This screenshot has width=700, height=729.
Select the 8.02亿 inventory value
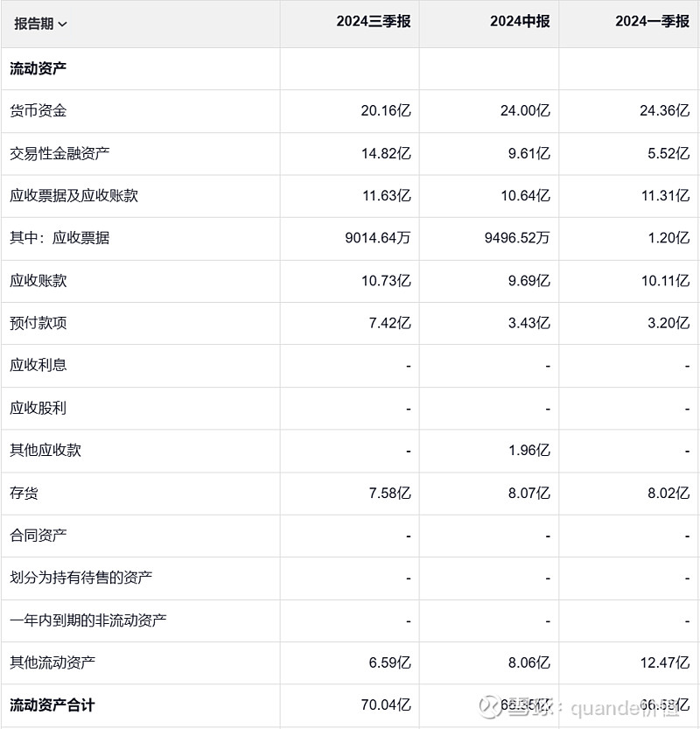(x=668, y=493)
